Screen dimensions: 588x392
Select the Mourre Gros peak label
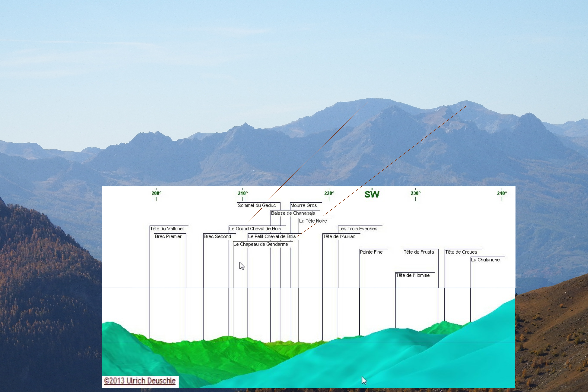(x=303, y=205)
